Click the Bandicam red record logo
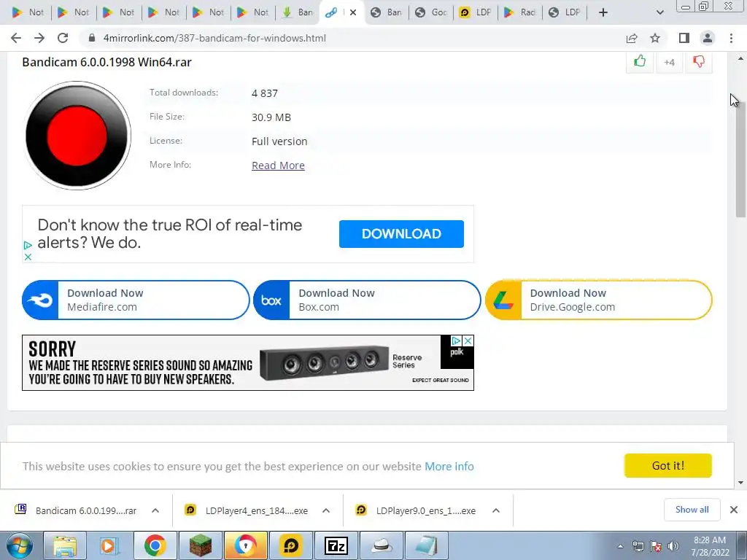Viewport: 747px width, 560px height. (77, 136)
